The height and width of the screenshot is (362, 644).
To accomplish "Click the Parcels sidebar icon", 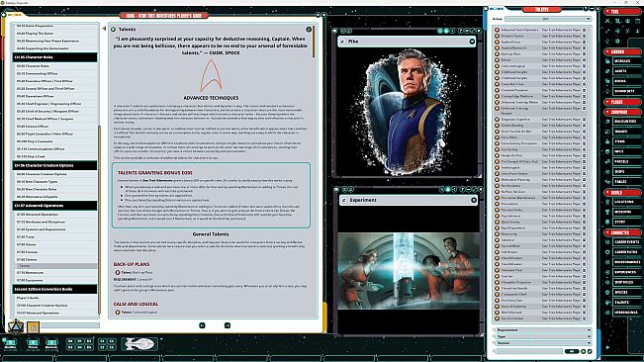I will [x=607, y=161].
